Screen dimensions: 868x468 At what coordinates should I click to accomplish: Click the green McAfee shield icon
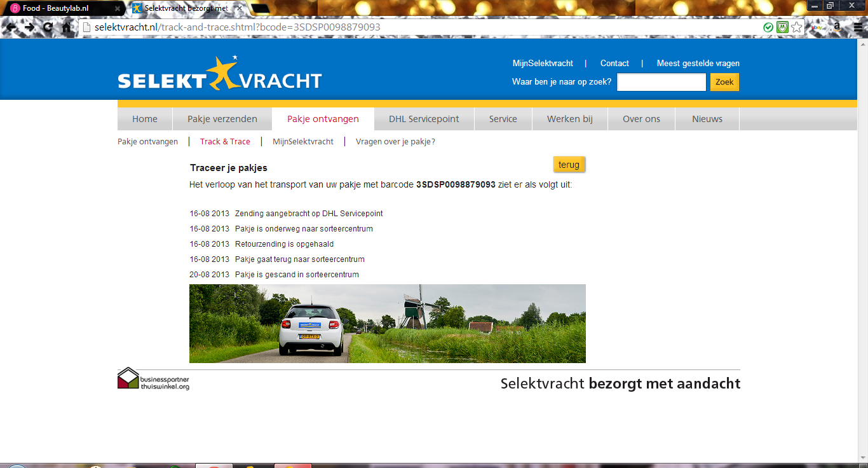pos(783,27)
